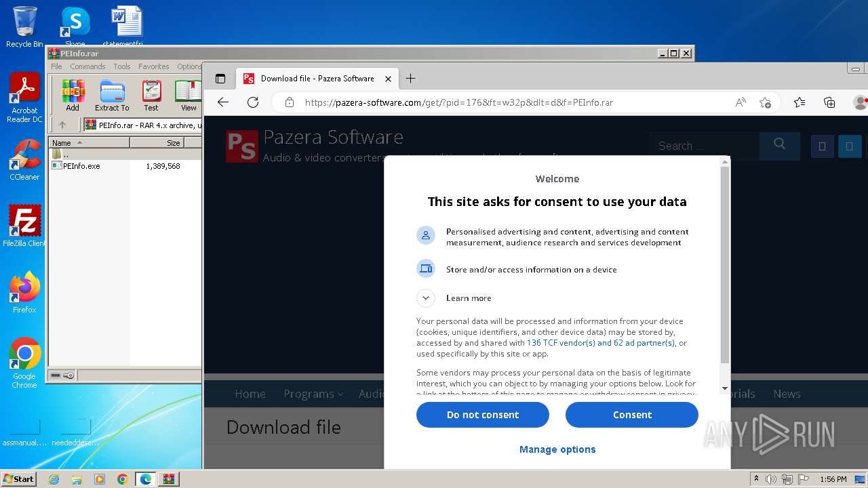Screen dimensions: 868x488
Task: Open the TCF vendors and ad partners link
Action: pyautogui.click(x=601, y=343)
